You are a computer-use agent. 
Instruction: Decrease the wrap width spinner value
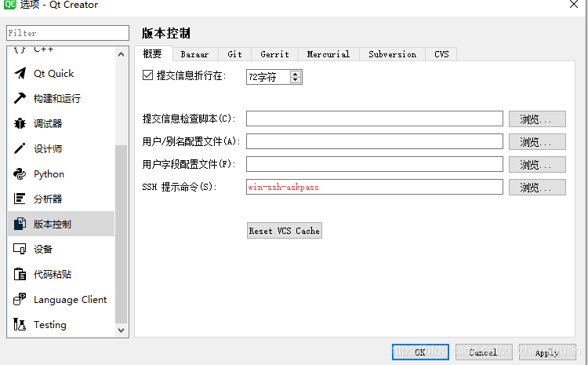point(296,79)
